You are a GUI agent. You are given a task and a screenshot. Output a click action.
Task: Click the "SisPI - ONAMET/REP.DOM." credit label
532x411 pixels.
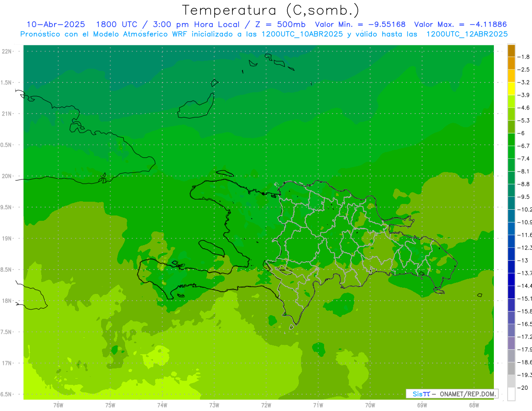click(x=452, y=394)
